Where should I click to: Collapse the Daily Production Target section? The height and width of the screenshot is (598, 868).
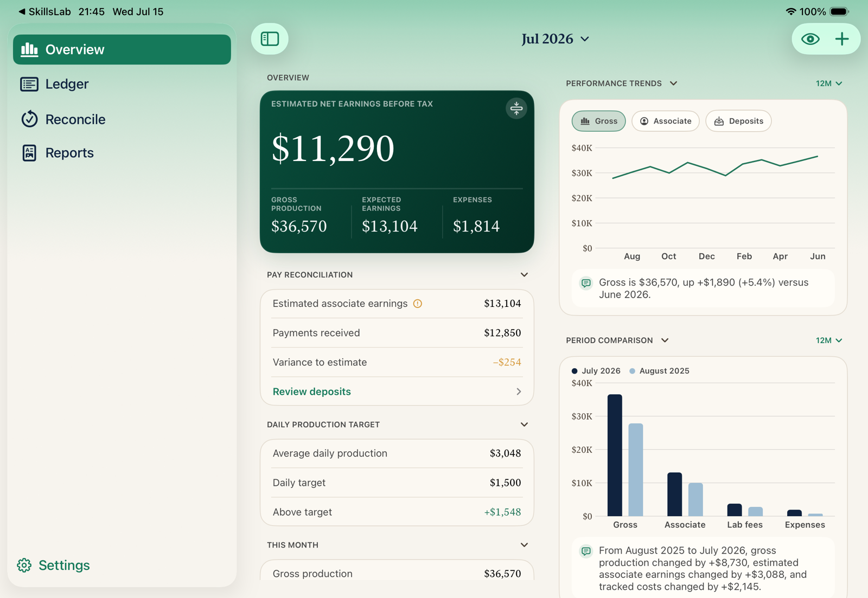[524, 425]
